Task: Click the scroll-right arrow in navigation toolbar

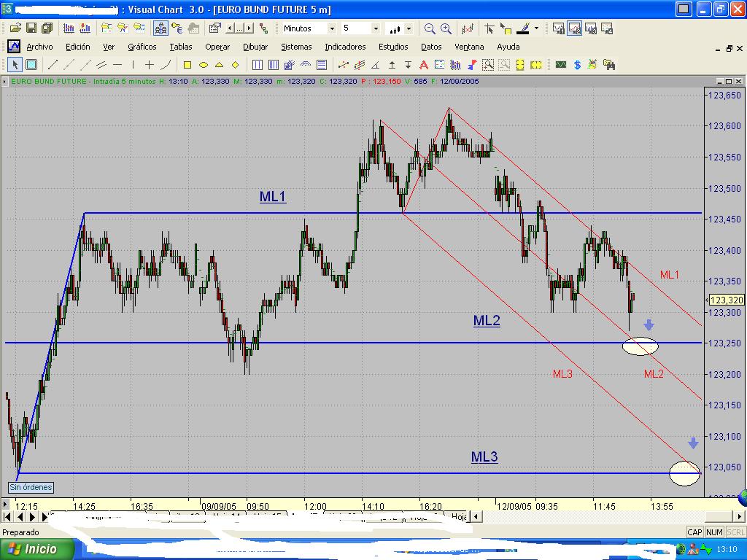Action: pyautogui.click(x=249, y=28)
